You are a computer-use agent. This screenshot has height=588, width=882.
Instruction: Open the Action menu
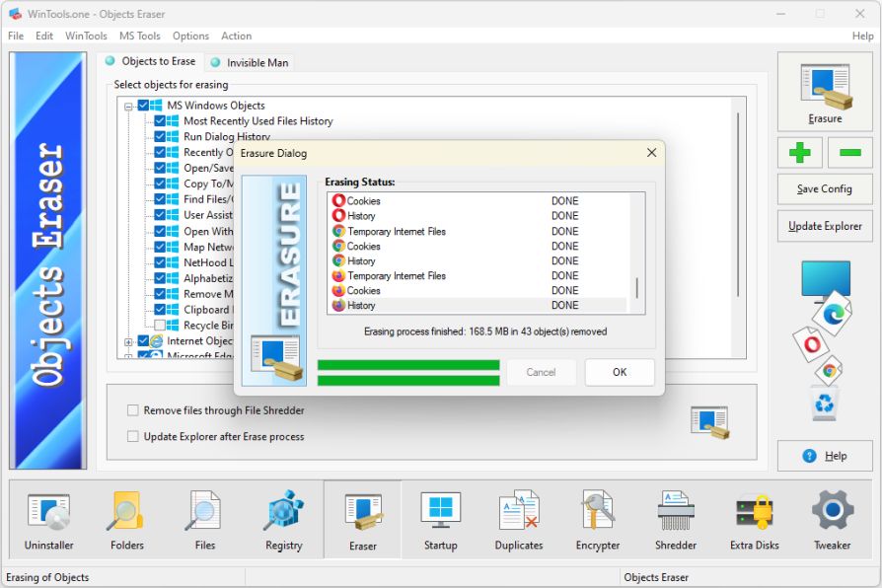coord(236,37)
